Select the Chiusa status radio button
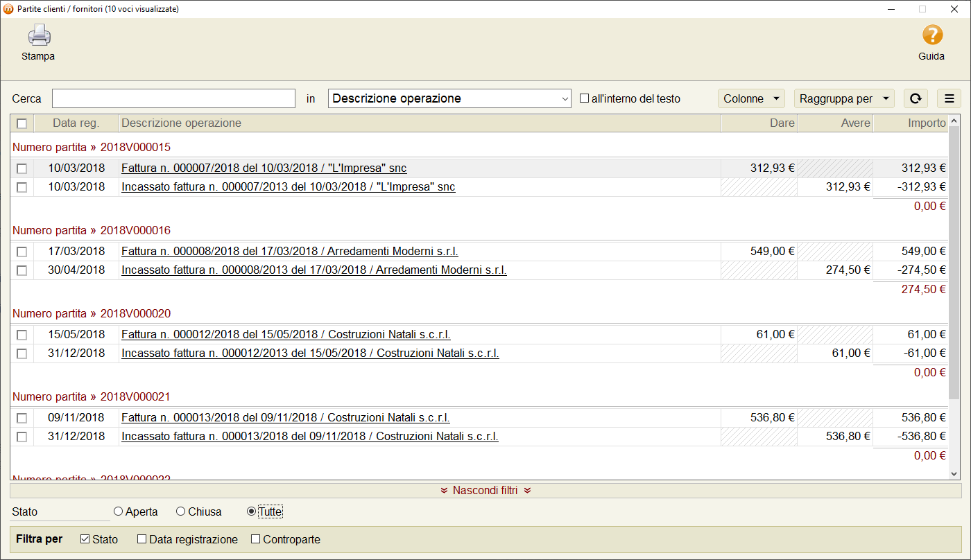971x560 pixels. 181,511
